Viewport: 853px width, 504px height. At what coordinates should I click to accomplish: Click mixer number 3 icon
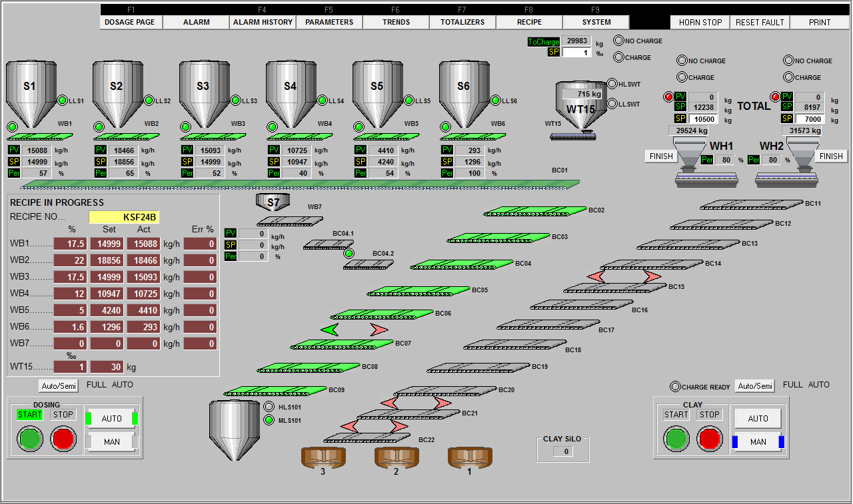pos(323,457)
